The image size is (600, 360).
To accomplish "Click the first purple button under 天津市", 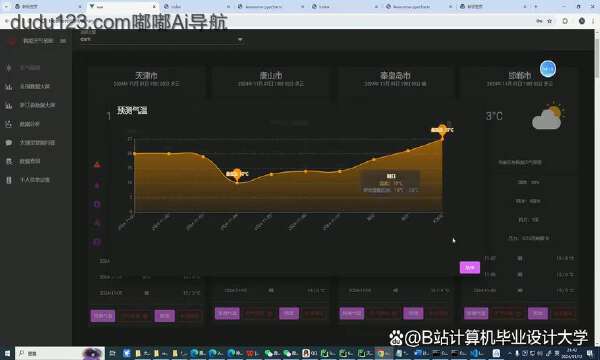I will pos(103,316).
